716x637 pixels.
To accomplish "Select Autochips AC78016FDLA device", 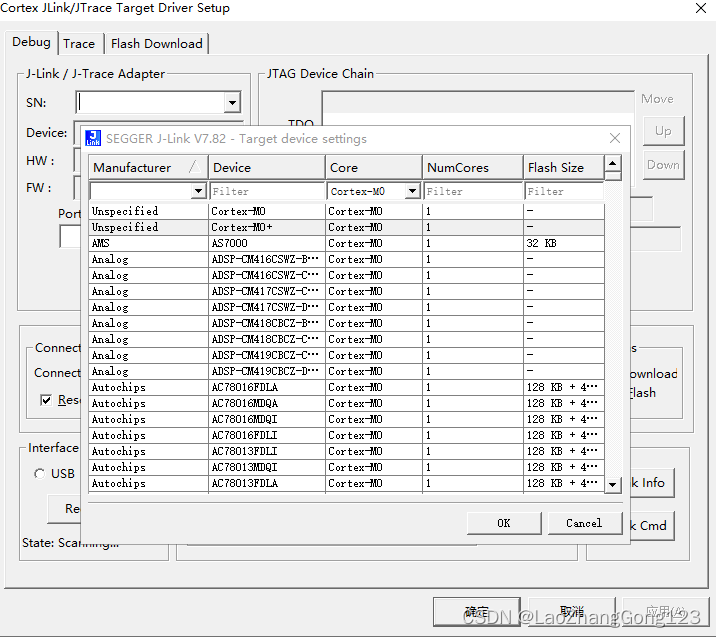I will pyautogui.click(x=346, y=387).
